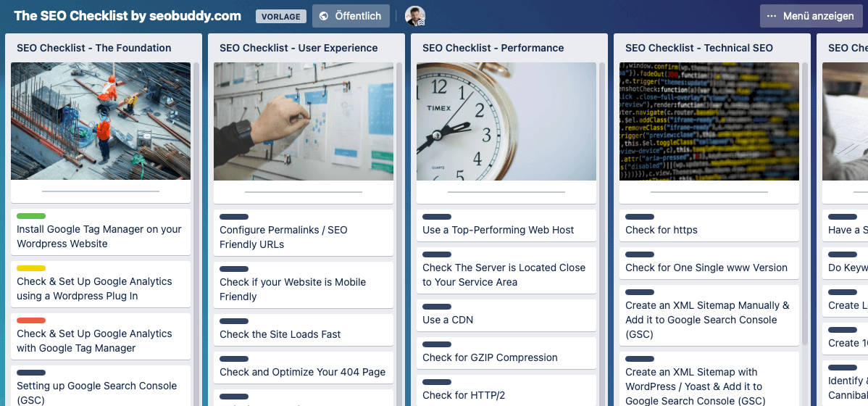Open the source code cover image card
This screenshot has height=406, width=868.
[709, 121]
